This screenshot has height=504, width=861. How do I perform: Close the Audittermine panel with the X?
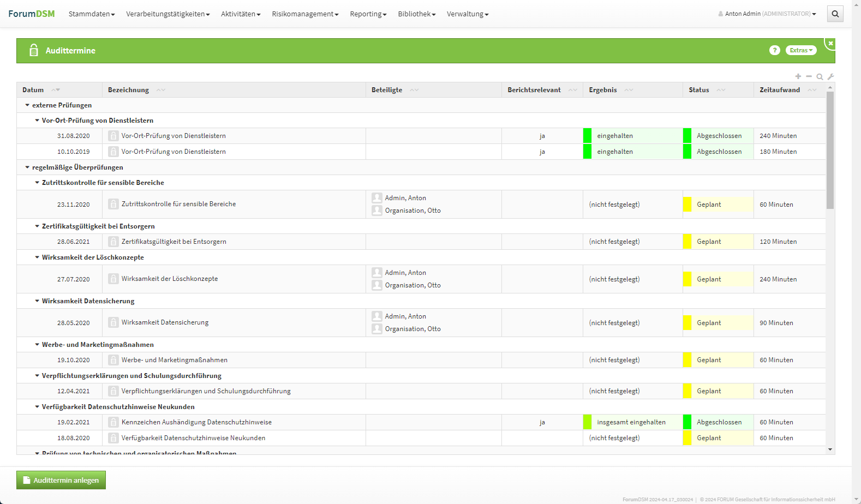point(830,43)
